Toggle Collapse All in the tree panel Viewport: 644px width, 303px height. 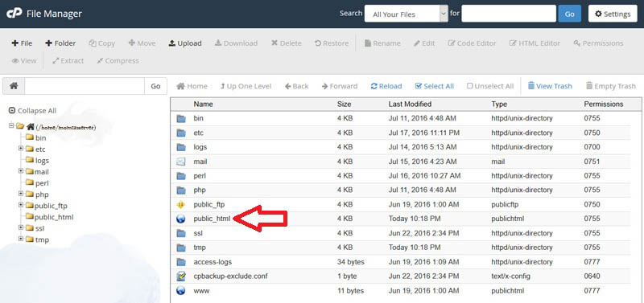pyautogui.click(x=32, y=111)
